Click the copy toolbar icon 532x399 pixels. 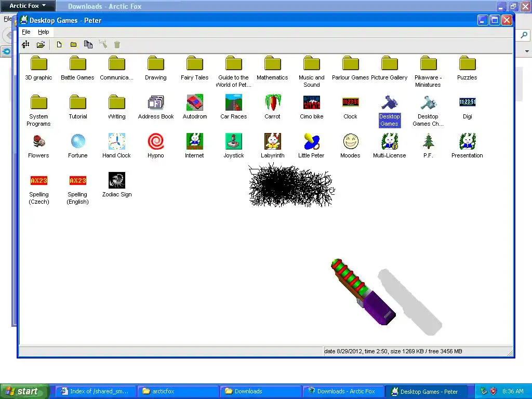pos(88,45)
